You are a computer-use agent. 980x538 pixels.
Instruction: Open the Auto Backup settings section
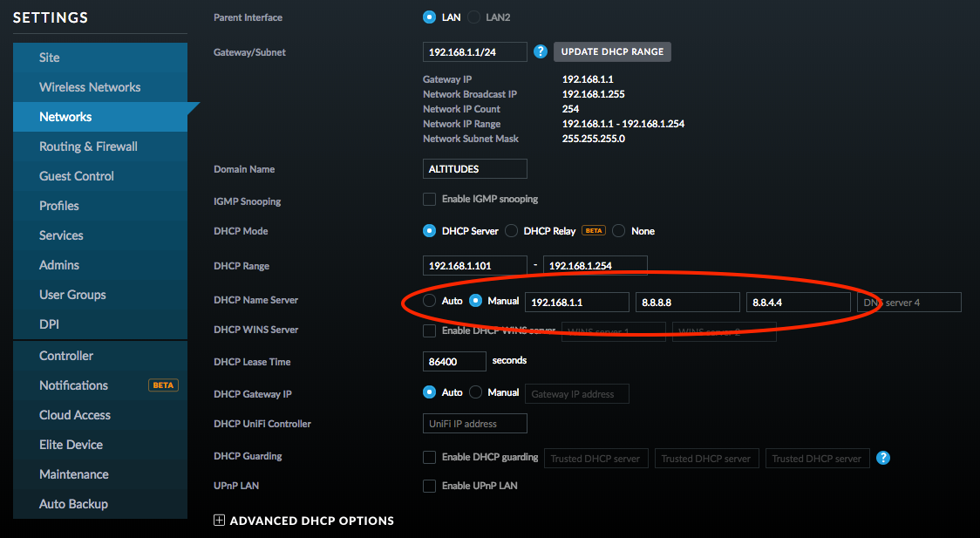(x=73, y=504)
